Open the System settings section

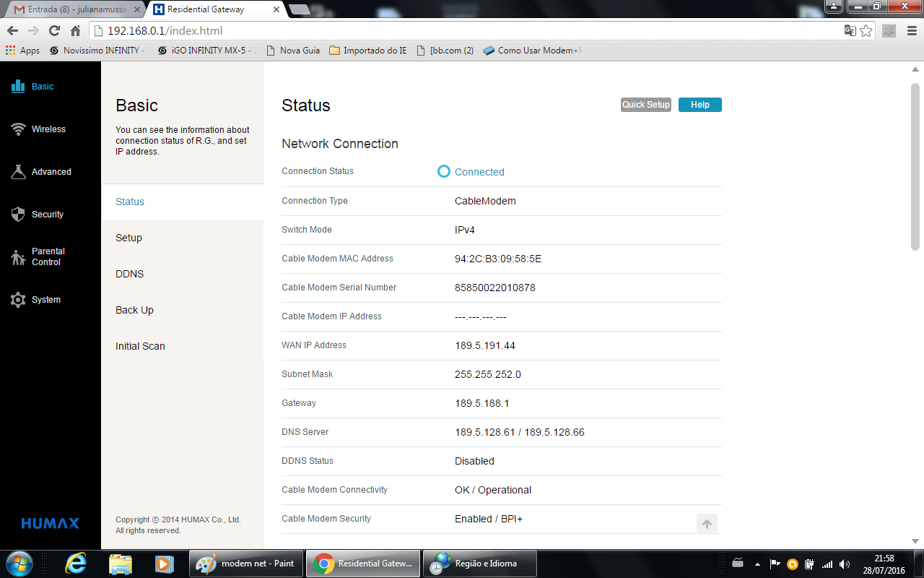36,300
